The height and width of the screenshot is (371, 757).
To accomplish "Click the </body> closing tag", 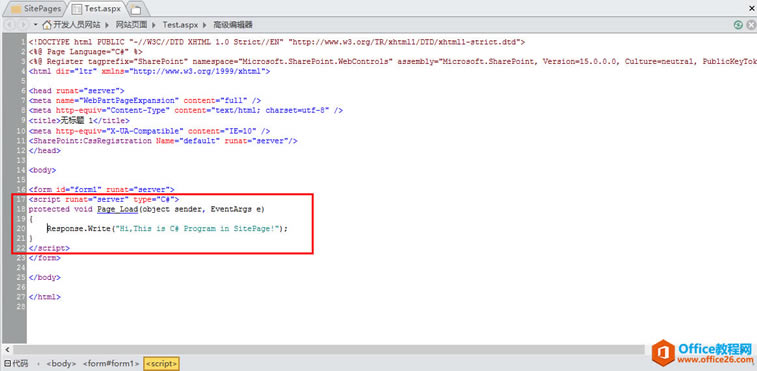I will tap(44, 277).
